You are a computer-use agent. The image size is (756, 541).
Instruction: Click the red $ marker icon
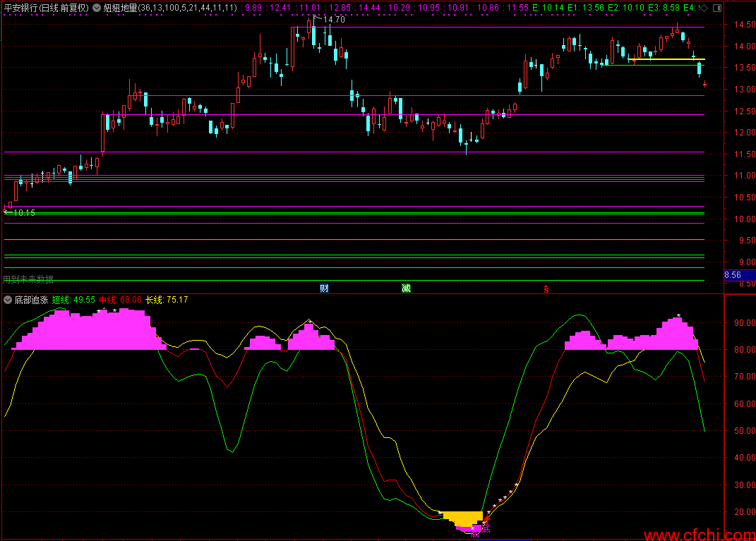(546, 289)
